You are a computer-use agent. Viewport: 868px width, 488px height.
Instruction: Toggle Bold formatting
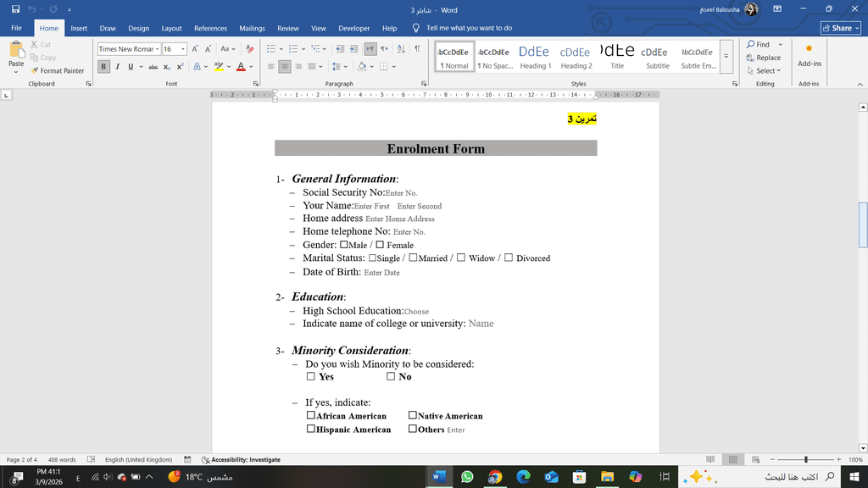point(103,66)
